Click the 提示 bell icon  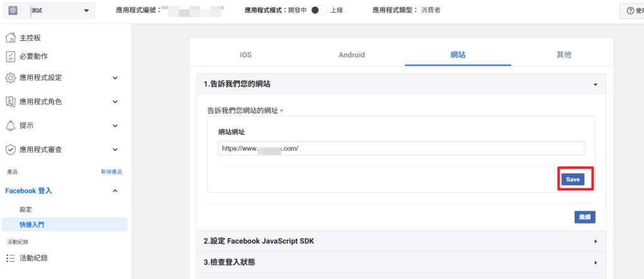pos(11,126)
